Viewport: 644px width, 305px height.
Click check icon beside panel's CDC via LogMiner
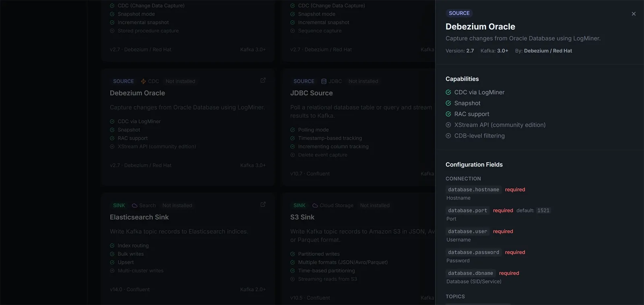coord(448,92)
